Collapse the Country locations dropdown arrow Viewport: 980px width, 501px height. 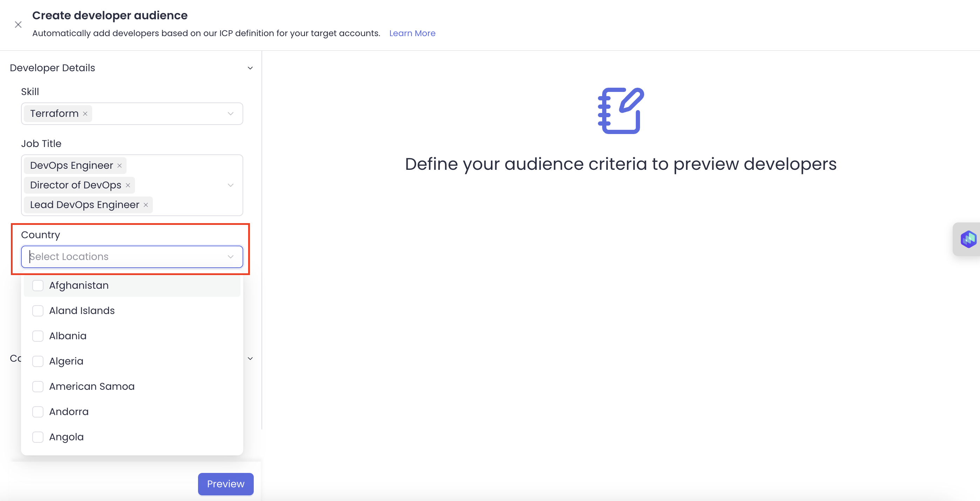click(x=231, y=257)
